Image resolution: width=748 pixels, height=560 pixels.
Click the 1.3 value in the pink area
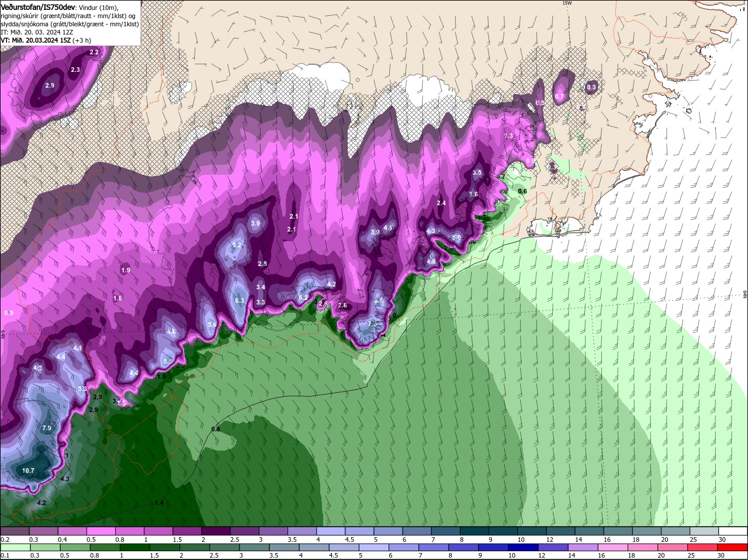tap(508, 136)
